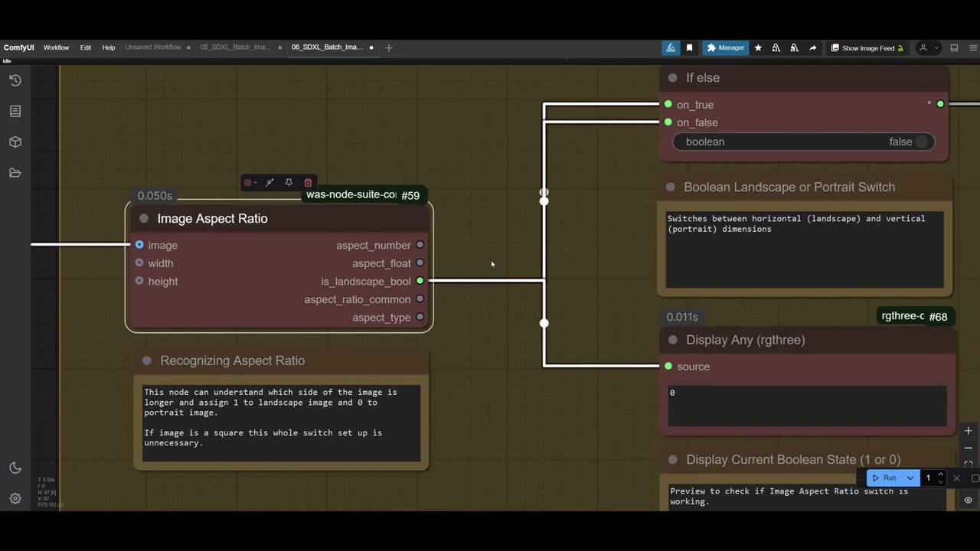Add a new workflow tab
Image resolution: width=980 pixels, height=551 pixels.
coord(389,47)
